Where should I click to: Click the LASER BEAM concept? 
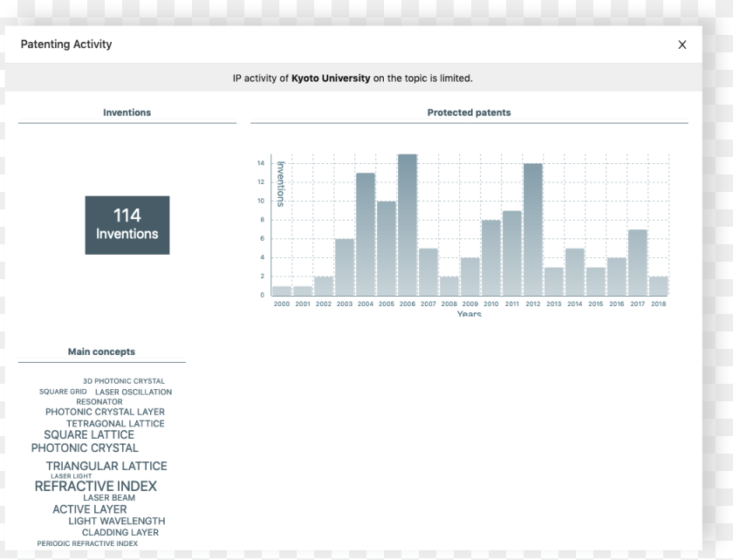[109, 498]
